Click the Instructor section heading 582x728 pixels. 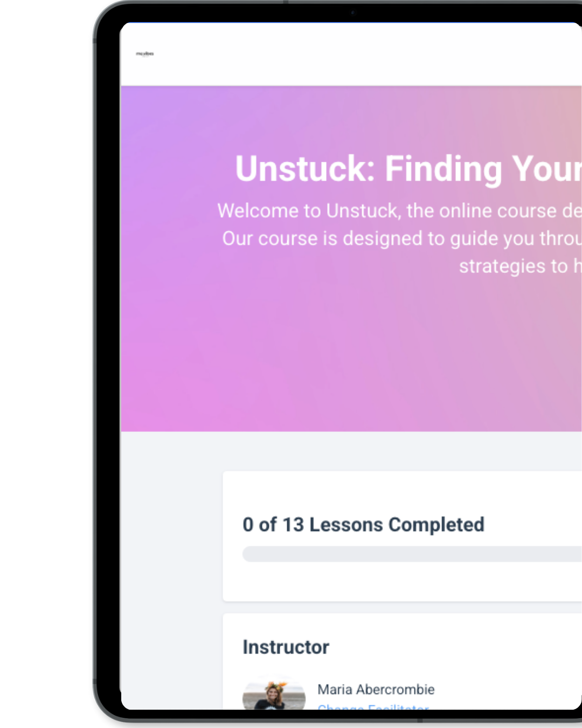tap(286, 647)
